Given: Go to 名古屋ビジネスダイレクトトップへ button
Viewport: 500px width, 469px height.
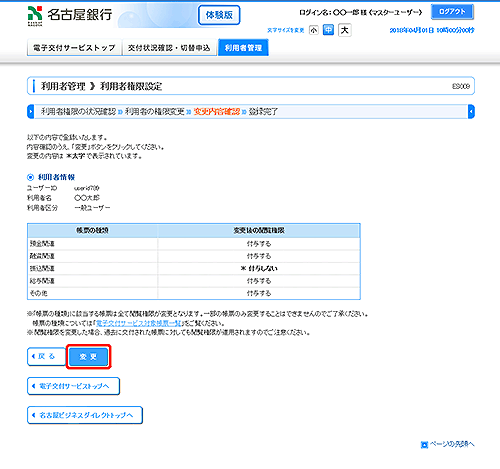Looking at the screenshot, I should tap(85, 415).
